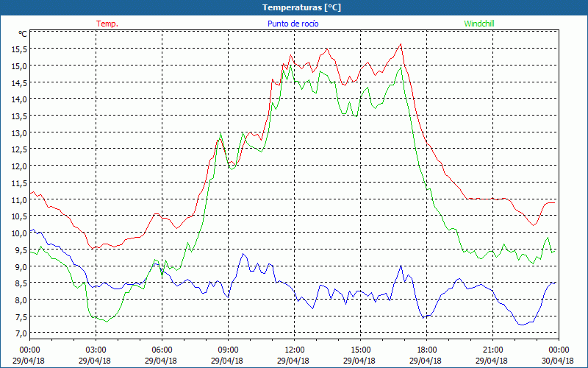Click the °C unit label on the Y axis

(x=23, y=34)
